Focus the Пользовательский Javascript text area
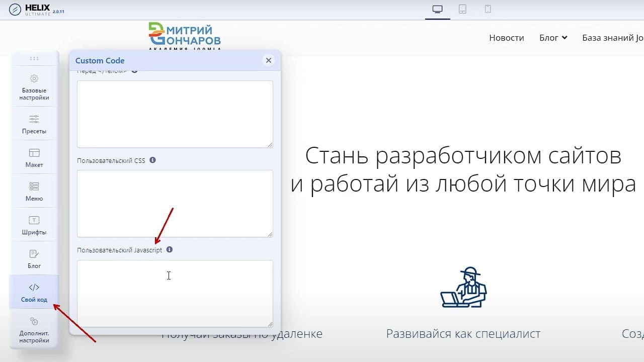Viewport: 644px width, 362px height. pyautogui.click(x=175, y=294)
